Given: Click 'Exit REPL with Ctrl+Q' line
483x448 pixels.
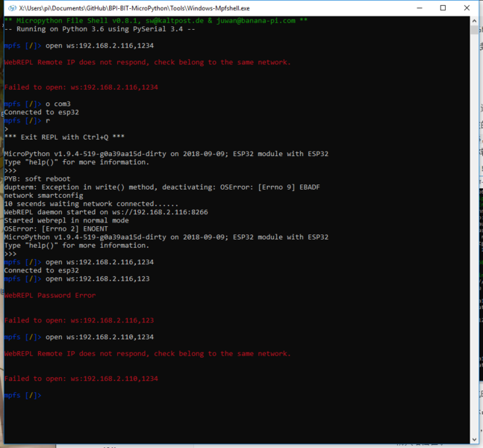Looking at the screenshot, I should click(x=64, y=137).
